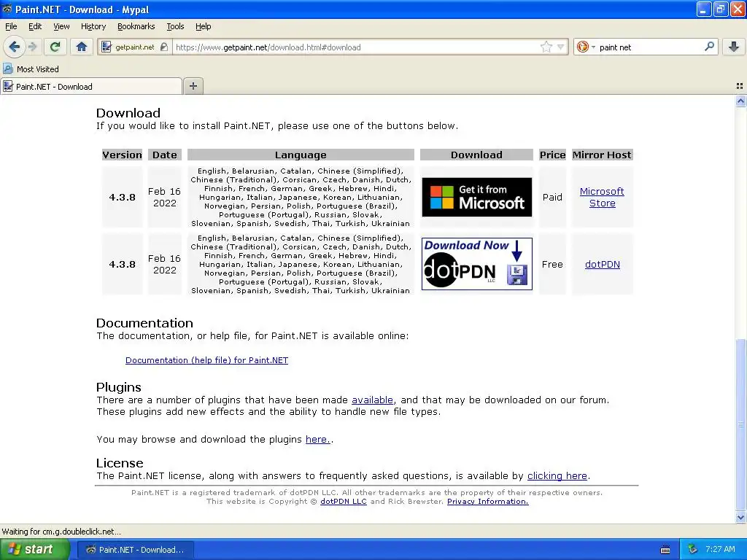Open the Edit menu
The width and height of the screenshot is (747, 560).
(35, 26)
